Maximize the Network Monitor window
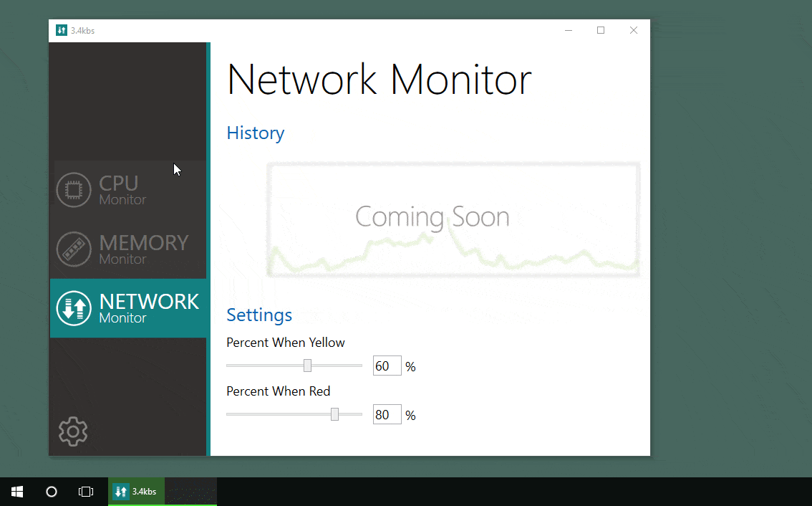The image size is (812, 506). [x=601, y=30]
